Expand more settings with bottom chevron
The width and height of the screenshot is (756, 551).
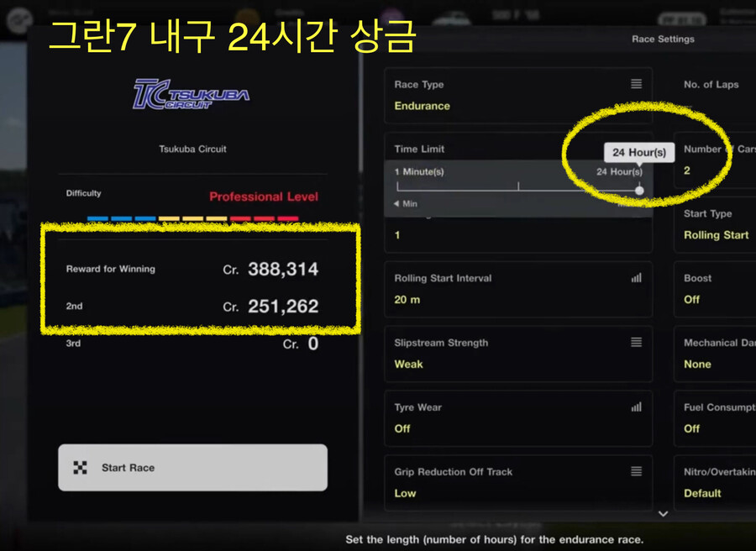click(x=663, y=513)
